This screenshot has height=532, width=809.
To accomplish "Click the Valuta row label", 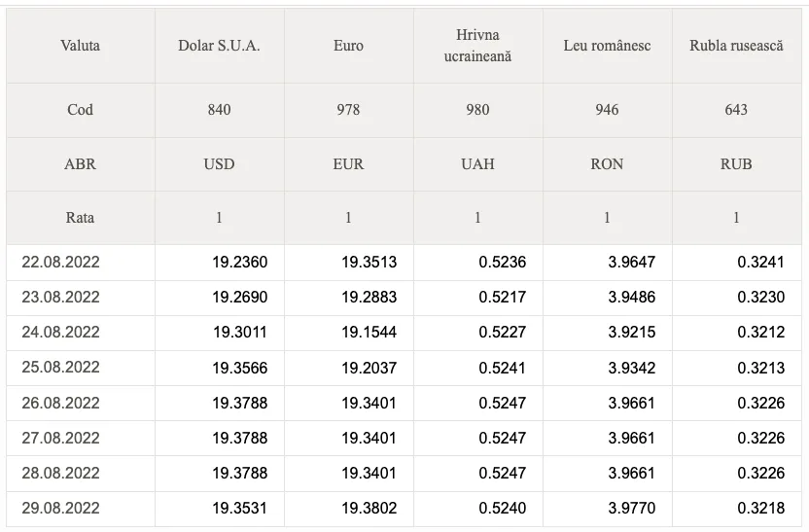I will click(x=81, y=46).
